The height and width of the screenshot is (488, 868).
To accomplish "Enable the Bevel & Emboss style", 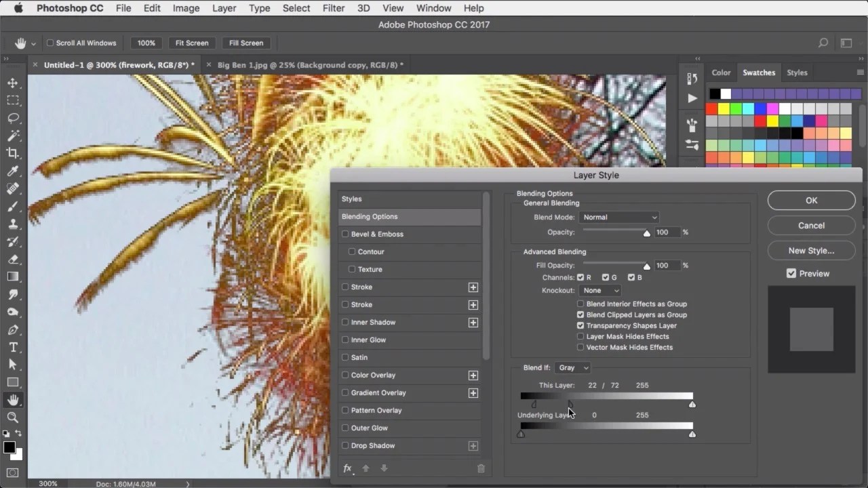I will [346, 234].
